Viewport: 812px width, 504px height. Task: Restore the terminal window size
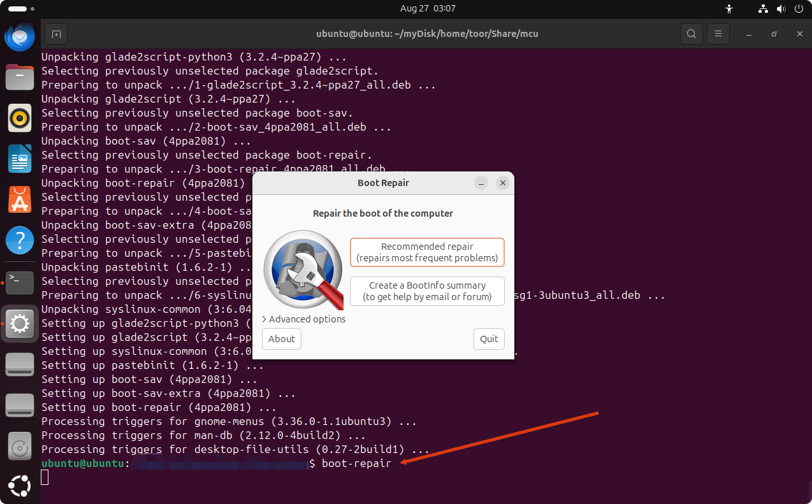[774, 34]
